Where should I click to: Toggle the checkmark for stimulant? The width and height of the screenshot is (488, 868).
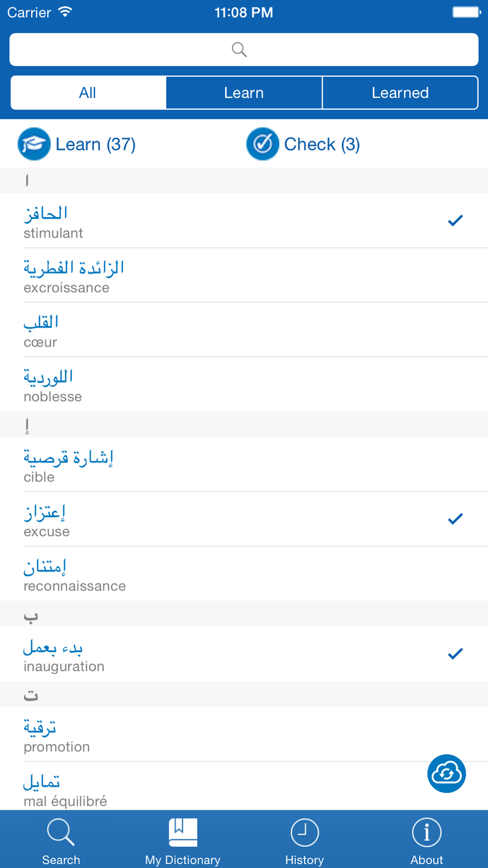tap(455, 221)
